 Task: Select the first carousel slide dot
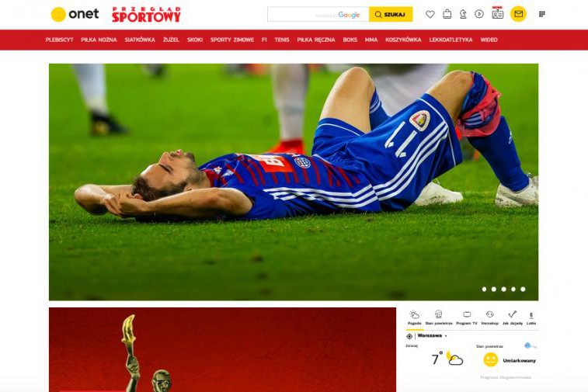[x=484, y=289]
